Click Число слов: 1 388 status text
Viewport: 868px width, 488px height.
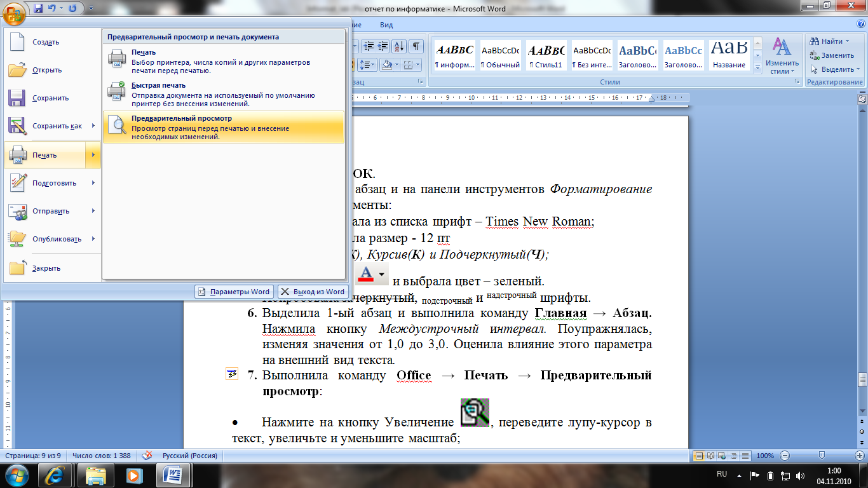102,456
